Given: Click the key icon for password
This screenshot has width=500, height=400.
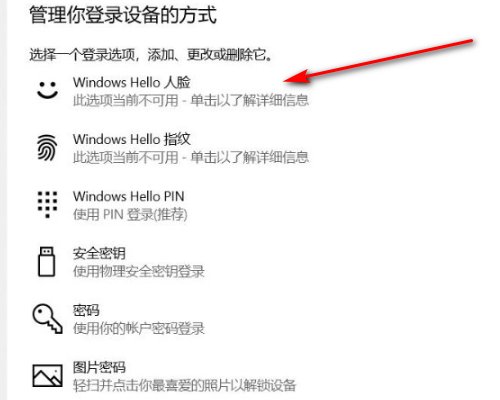Looking at the screenshot, I should tap(47, 319).
